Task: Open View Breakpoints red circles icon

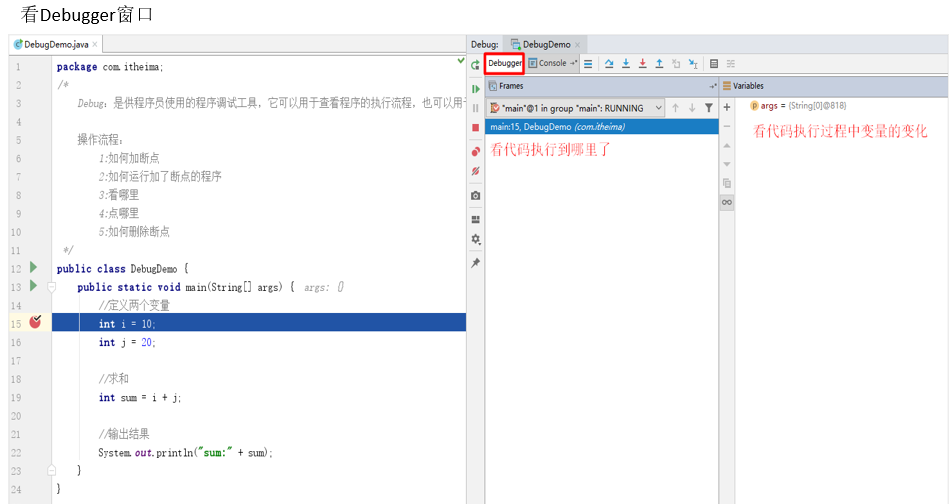Action: click(x=476, y=151)
